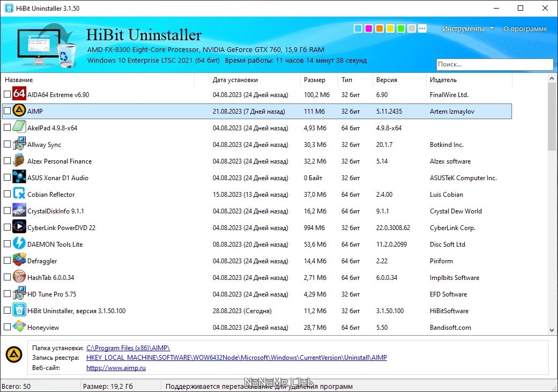Click the CyberLink PowerDVD 22 icon
Viewport: 558px width, 392px height.
(19, 227)
